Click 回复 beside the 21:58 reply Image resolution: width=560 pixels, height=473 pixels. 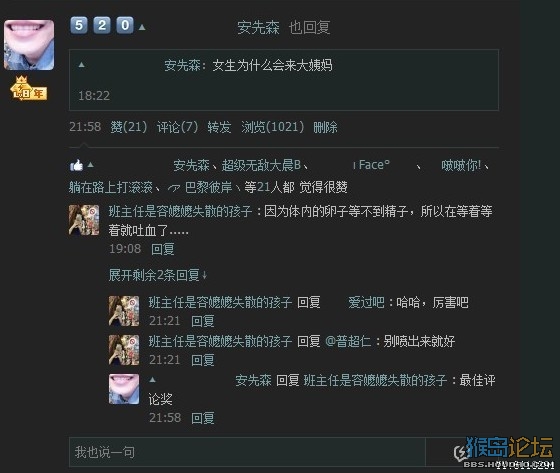coord(202,418)
